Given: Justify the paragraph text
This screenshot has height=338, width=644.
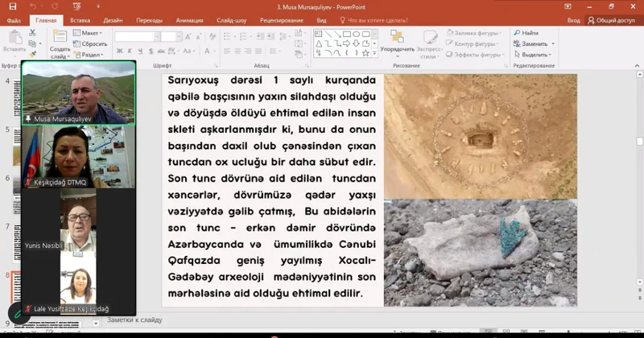Looking at the screenshot, I should click(x=258, y=52).
